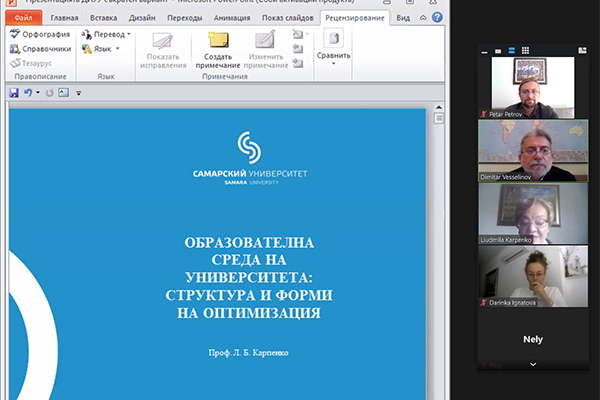Screen dimensions: 600x400
Task: Open the Перевод translate dropdown
Action: coord(106,34)
